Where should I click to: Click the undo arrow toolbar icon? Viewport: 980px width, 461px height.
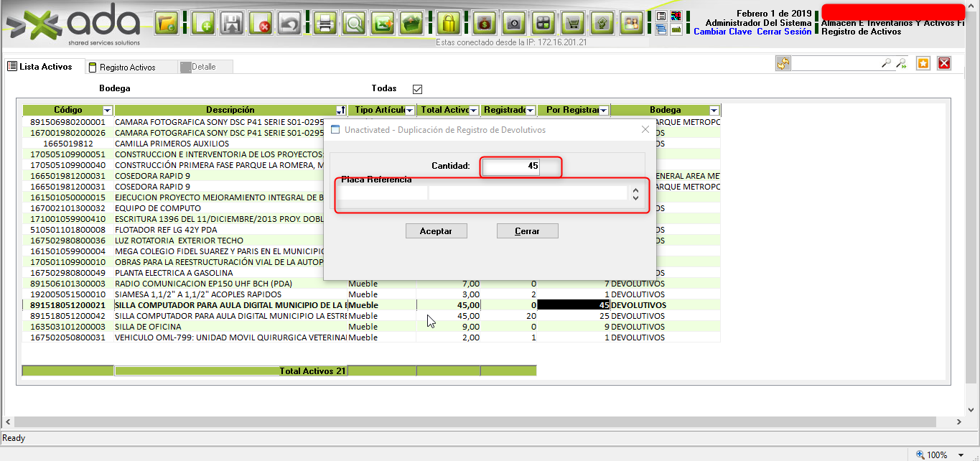pyautogui.click(x=290, y=24)
